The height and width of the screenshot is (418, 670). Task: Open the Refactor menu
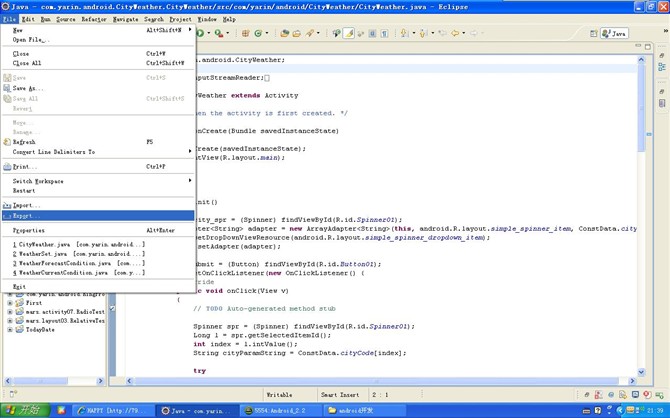tap(94, 19)
